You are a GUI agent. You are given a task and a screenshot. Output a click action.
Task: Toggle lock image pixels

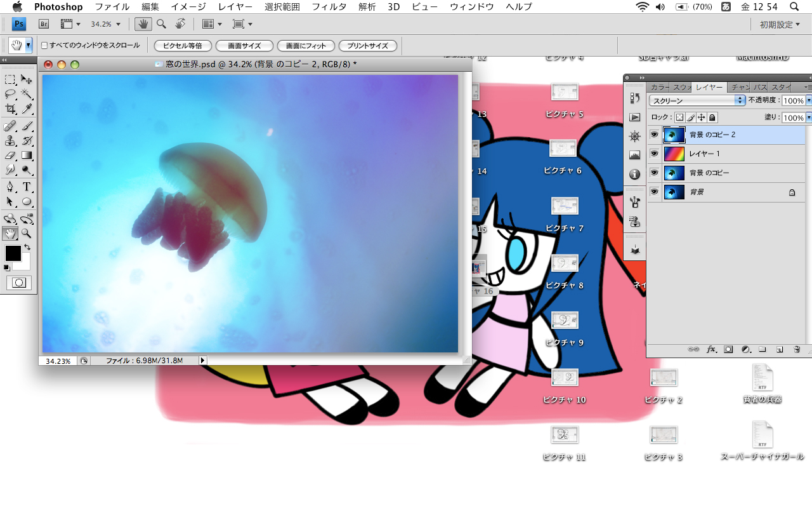(691, 117)
